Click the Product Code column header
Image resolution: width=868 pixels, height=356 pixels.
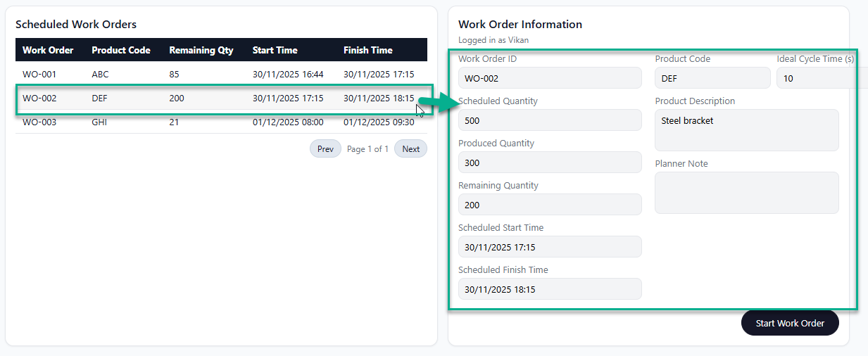(121, 50)
